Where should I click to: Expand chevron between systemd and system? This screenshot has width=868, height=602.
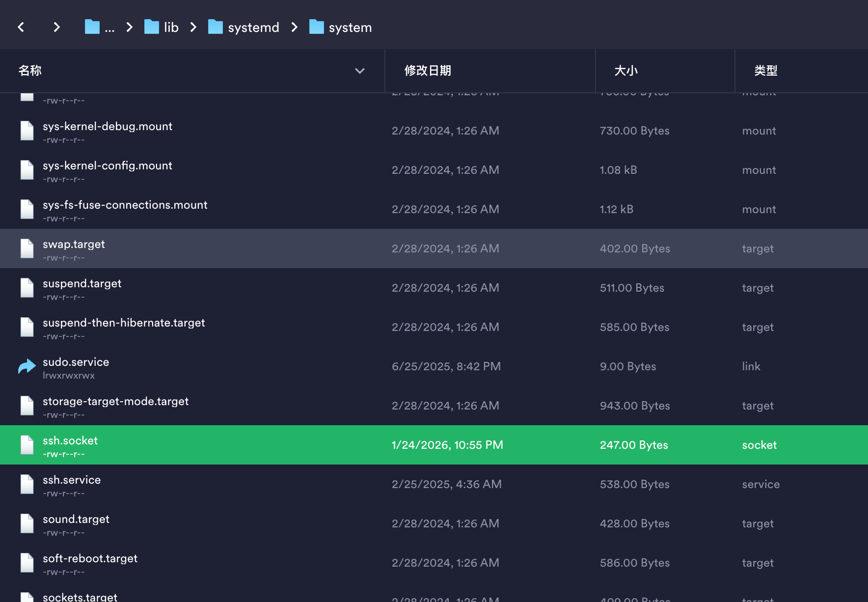tap(295, 27)
